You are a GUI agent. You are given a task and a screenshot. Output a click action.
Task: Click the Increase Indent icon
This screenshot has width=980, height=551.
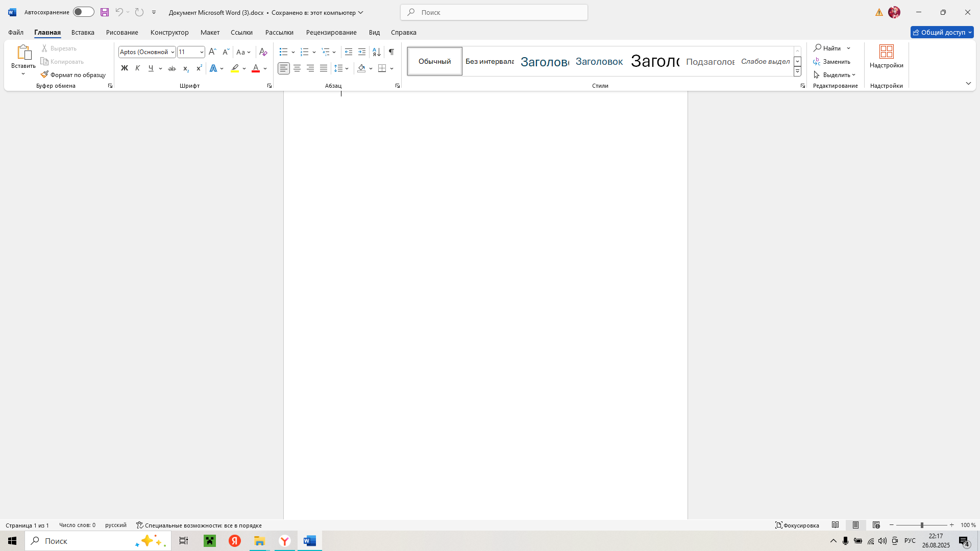(x=362, y=52)
